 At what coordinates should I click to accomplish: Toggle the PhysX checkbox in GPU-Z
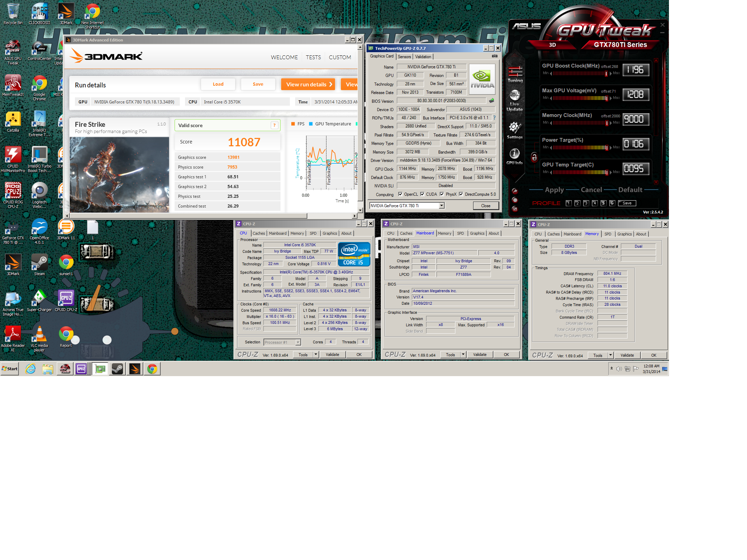(x=442, y=194)
